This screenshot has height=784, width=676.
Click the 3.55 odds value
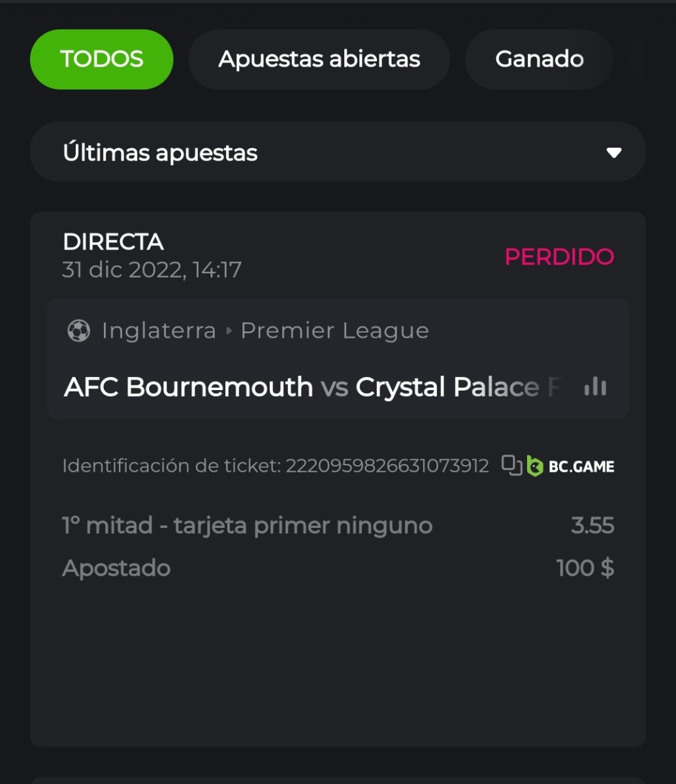(x=592, y=525)
